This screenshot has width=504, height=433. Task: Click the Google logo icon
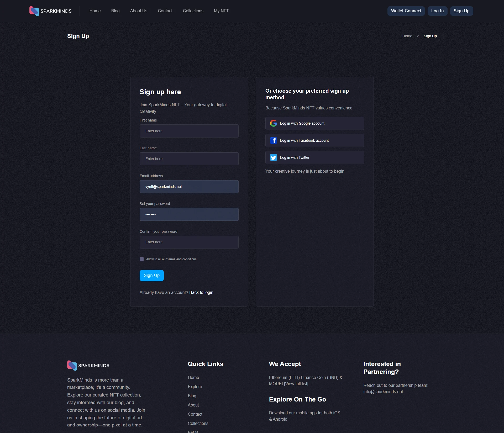pyautogui.click(x=273, y=123)
